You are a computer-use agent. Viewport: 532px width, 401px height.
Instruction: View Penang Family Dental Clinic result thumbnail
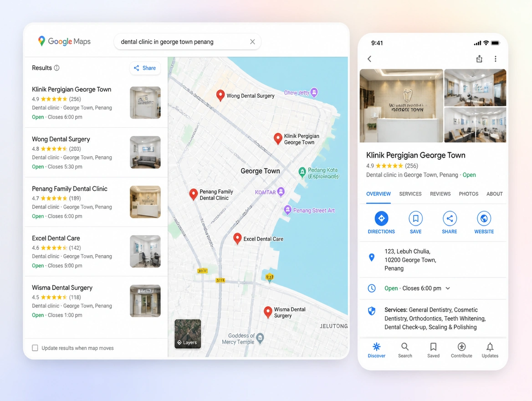point(145,202)
